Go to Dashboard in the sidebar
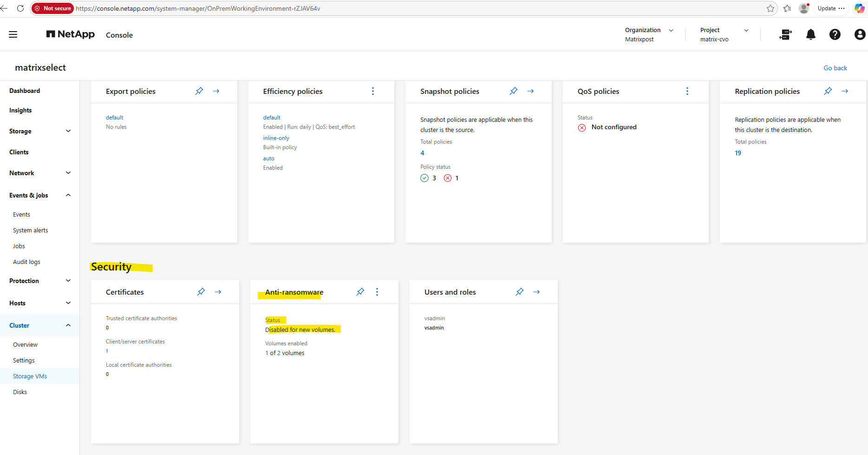868x455 pixels. pos(25,91)
